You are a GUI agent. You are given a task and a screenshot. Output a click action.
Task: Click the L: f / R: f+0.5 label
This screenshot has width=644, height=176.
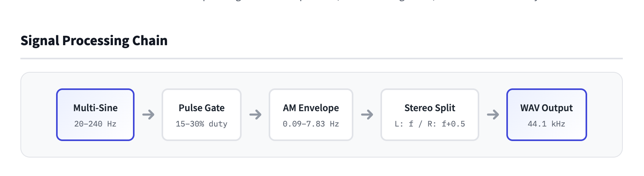click(x=430, y=124)
